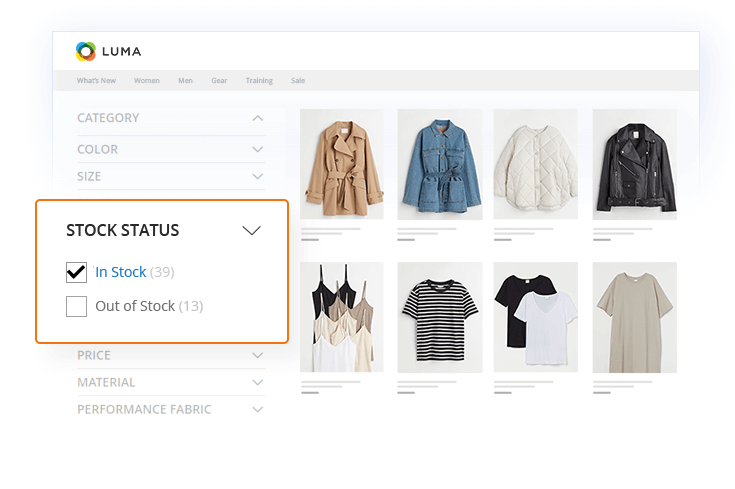The width and height of the screenshot is (735, 489).
Task: Enable the Out of Stock checkbox
Action: [x=76, y=306]
